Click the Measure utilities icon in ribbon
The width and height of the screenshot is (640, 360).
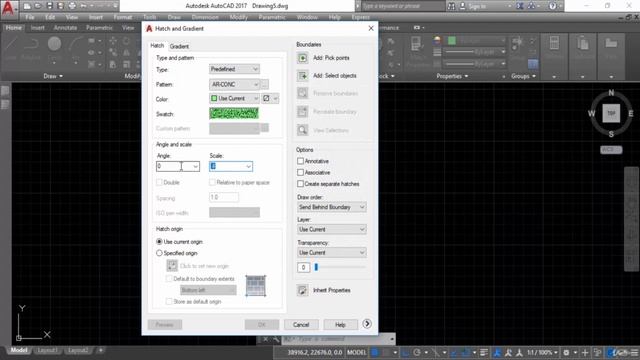pyautogui.click(x=554, y=43)
